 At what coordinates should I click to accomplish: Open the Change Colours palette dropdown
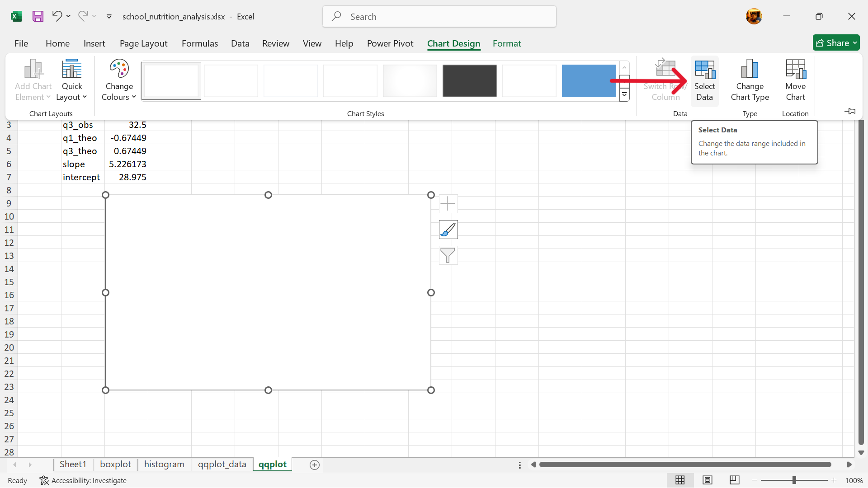click(119, 80)
